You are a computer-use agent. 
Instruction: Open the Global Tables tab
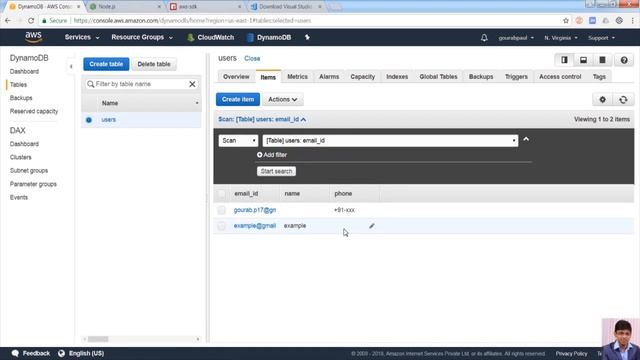(438, 77)
